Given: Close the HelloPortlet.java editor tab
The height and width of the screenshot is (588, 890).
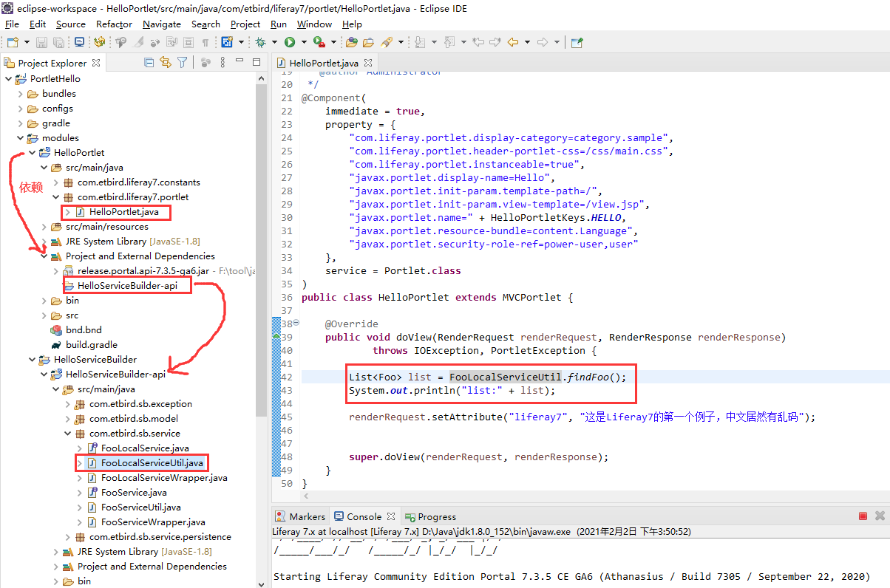Looking at the screenshot, I should pos(368,64).
